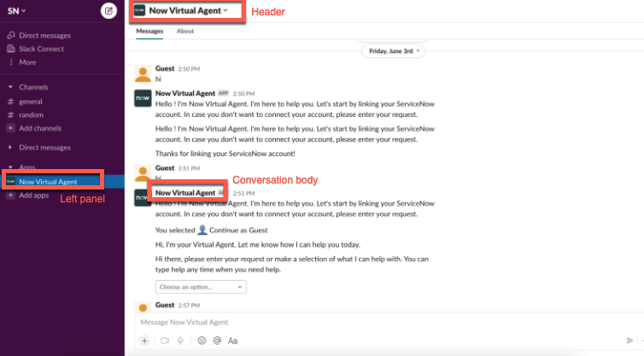This screenshot has height=356, width=644.
Task: Click the APP badge beside Now Virtual Agent
Action: point(223,93)
